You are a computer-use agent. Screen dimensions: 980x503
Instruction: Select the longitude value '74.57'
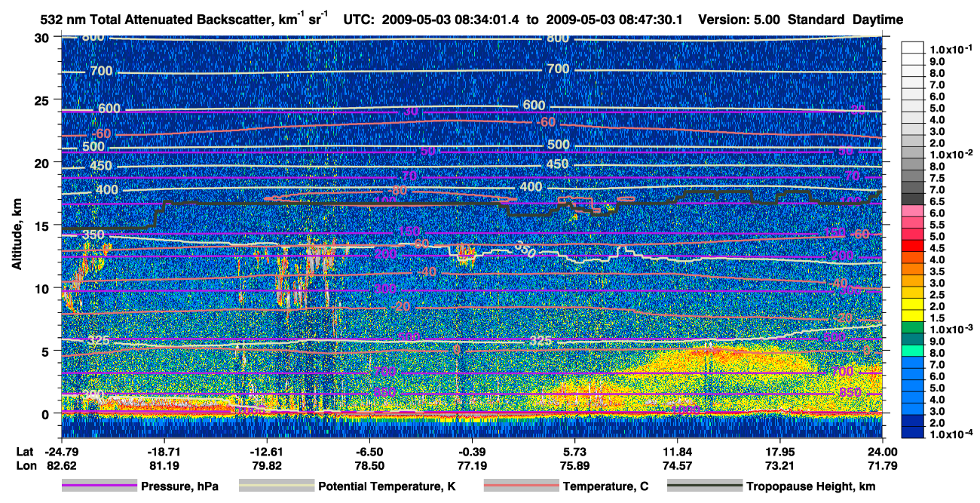click(x=678, y=466)
